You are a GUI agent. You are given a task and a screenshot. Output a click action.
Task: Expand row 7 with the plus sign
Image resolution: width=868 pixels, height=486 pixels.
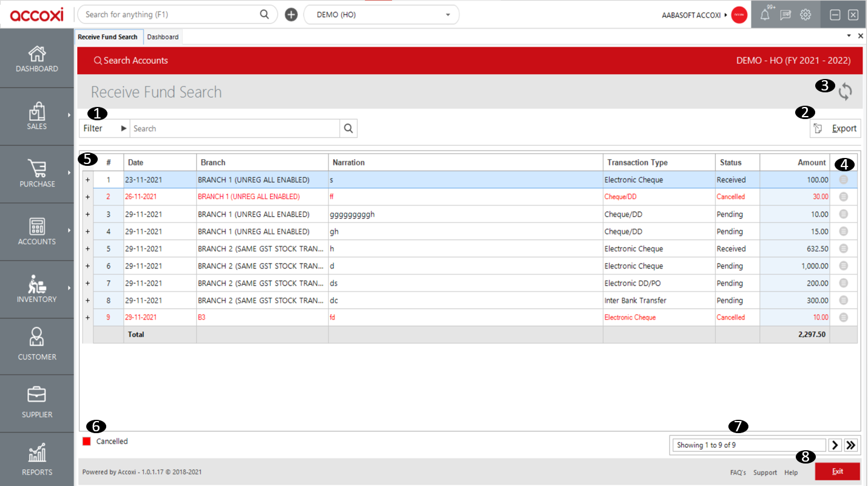point(87,283)
